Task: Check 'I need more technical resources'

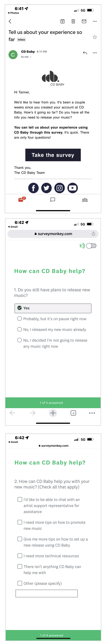Action: point(20,556)
